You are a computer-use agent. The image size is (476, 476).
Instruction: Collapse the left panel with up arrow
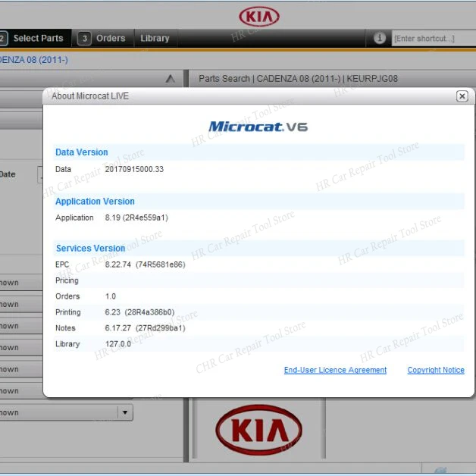[x=171, y=79]
